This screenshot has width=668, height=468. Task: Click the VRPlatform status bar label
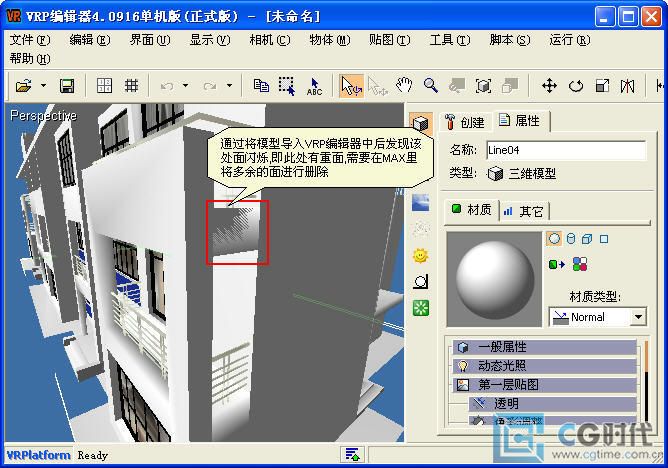[39, 455]
